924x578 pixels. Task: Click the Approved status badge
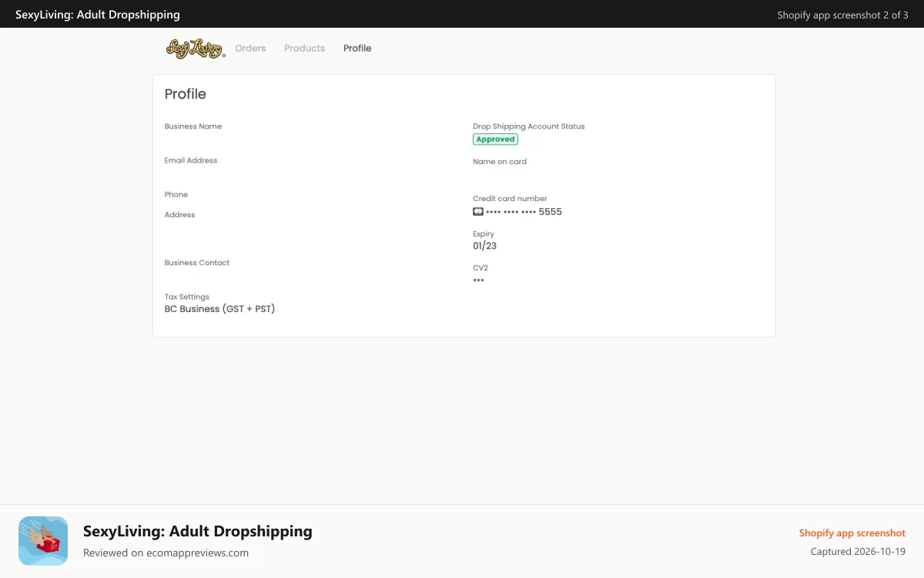tap(495, 139)
